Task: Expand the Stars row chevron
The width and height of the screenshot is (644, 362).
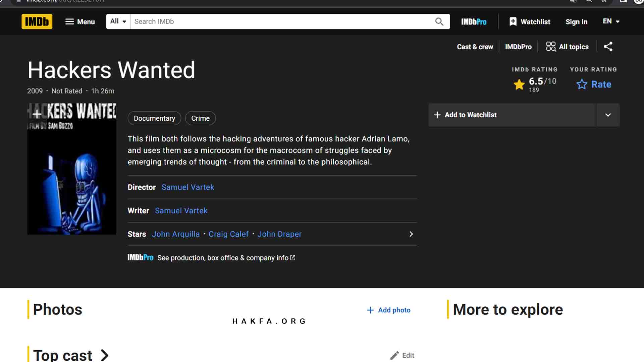Action: 411,234
